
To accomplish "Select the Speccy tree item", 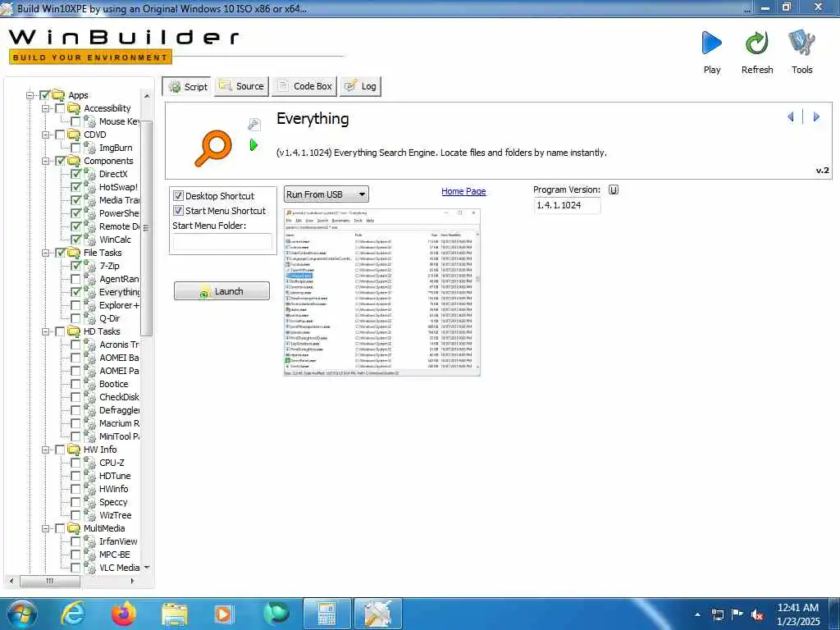I will 113,503.
